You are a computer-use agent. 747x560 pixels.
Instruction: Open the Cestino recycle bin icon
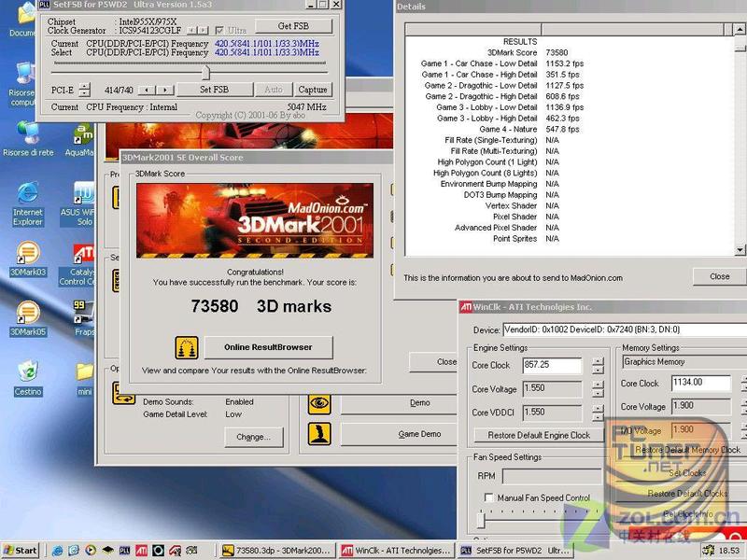(28, 378)
